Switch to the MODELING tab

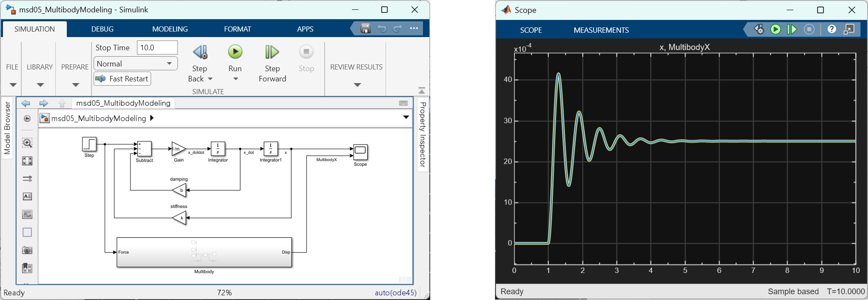[x=170, y=29]
